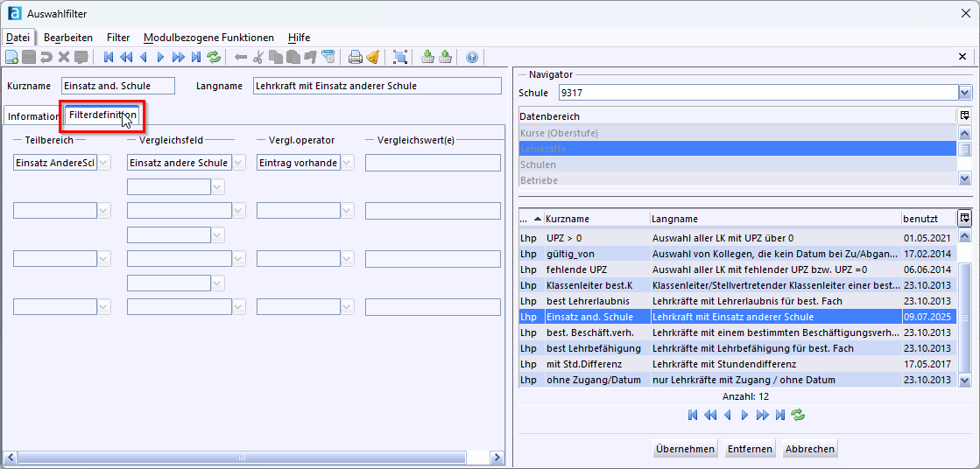980x469 pixels.
Task: Click the Abbrechen button
Action: [x=810, y=448]
